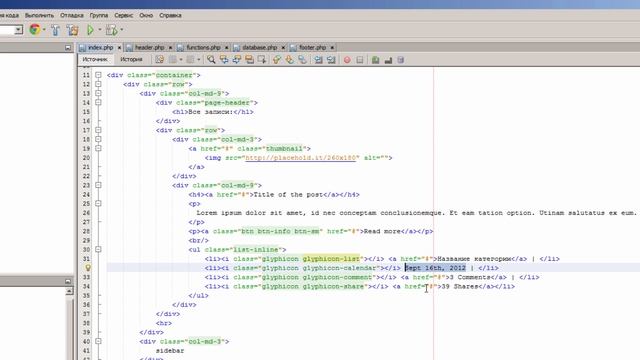Image resolution: width=640 pixels, height=360 pixels.
Task: Switch to footer.php tab
Action: (313, 48)
